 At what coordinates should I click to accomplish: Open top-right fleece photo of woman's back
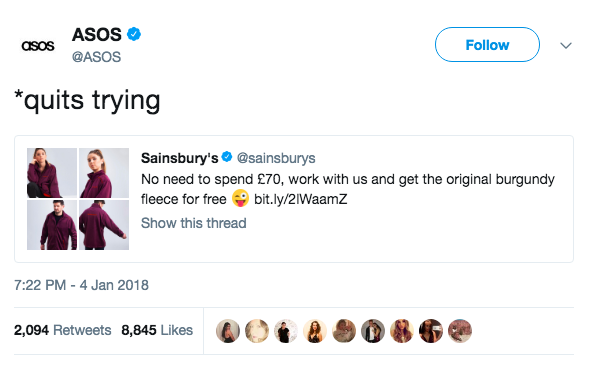104,173
